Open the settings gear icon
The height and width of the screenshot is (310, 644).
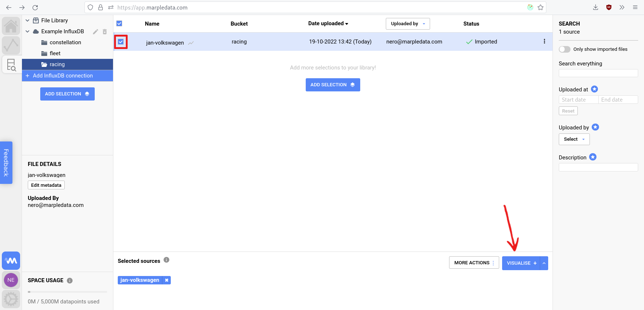(11, 299)
